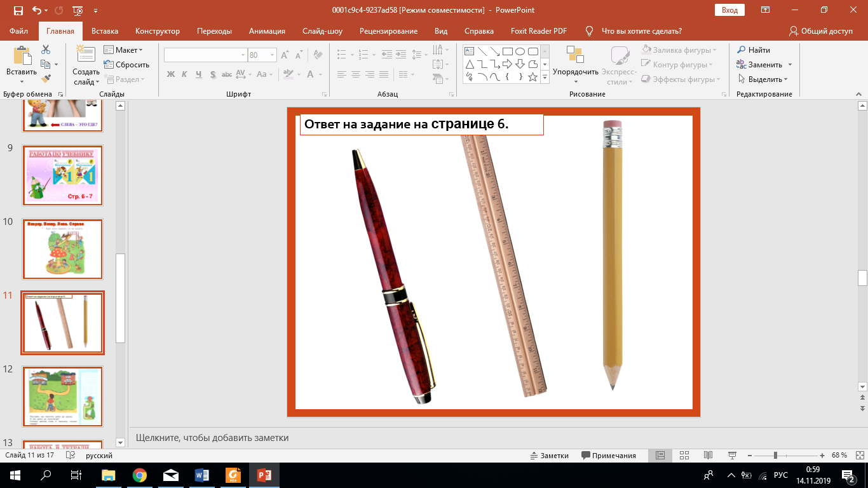This screenshot has width=868, height=488.
Task: Open the Упорядочить arrange dropdown
Action: point(575,65)
